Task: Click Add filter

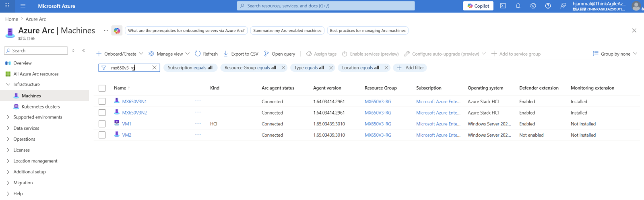Action: tap(410, 68)
